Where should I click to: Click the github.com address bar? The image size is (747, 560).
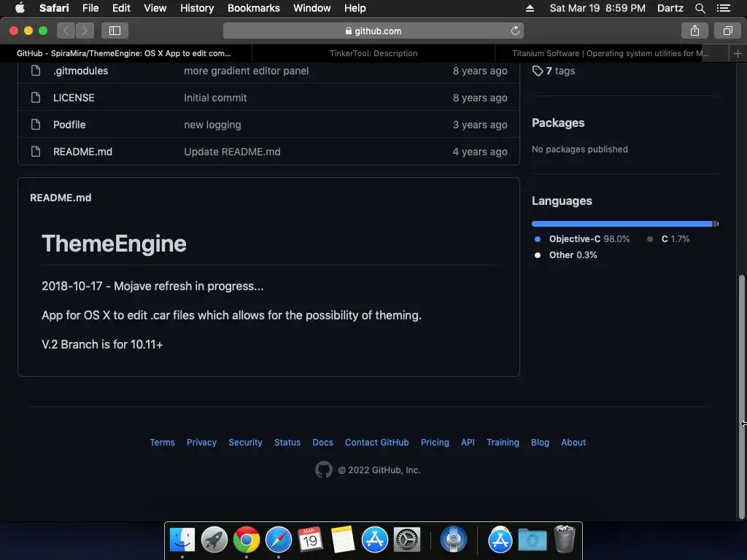pyautogui.click(x=373, y=31)
